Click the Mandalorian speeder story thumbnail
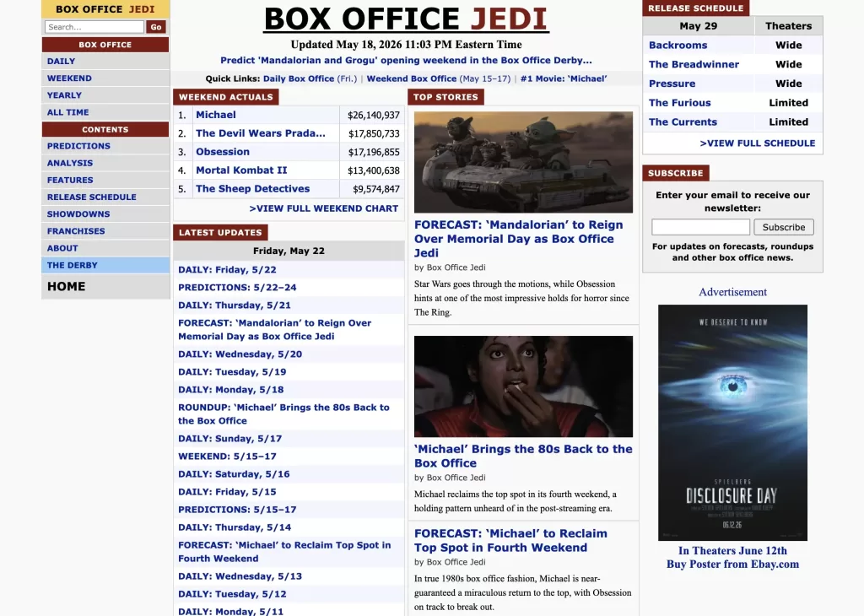 pos(523,162)
